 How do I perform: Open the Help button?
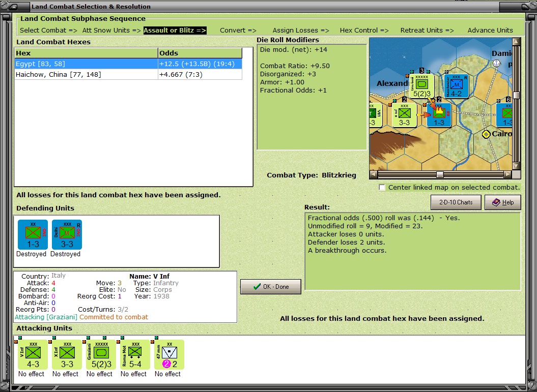(503, 202)
